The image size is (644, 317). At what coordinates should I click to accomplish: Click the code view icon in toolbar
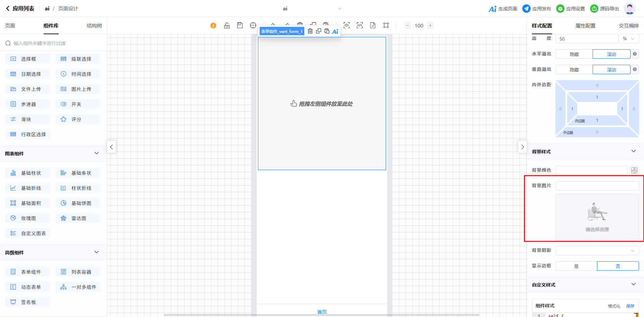(x=360, y=25)
